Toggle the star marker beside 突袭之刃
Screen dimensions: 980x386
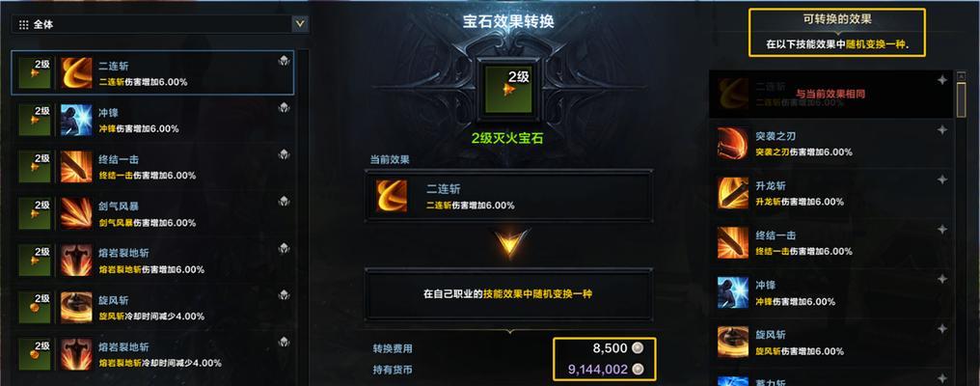(x=942, y=130)
